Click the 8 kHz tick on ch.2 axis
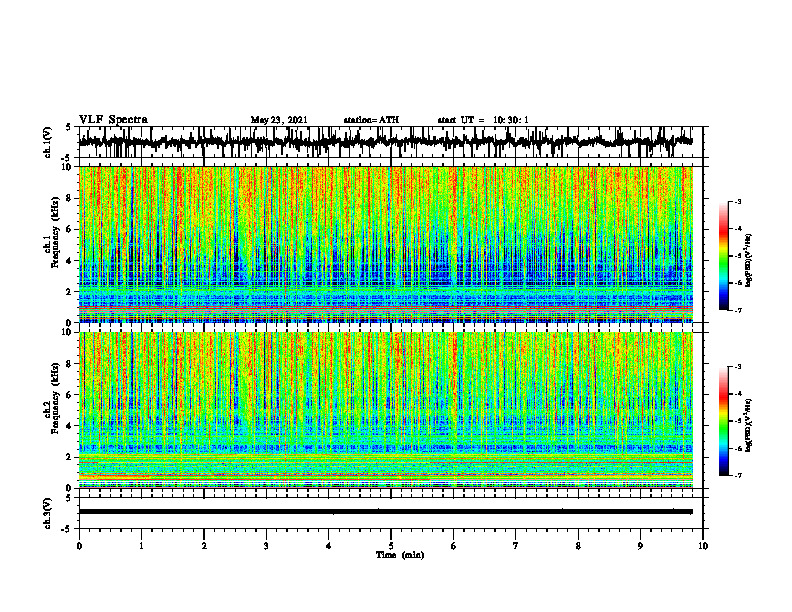This screenshot has width=792, height=612. (x=70, y=364)
